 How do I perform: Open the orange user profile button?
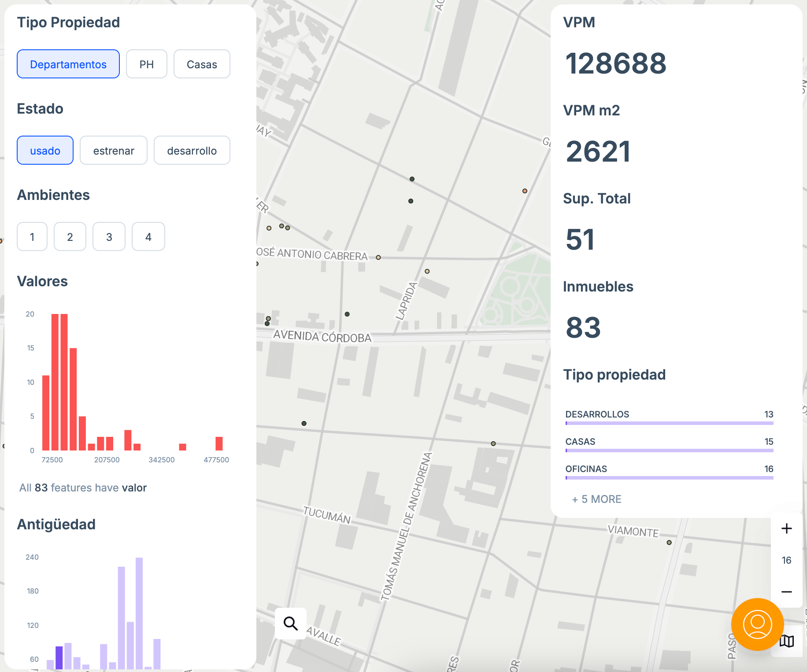[757, 624]
